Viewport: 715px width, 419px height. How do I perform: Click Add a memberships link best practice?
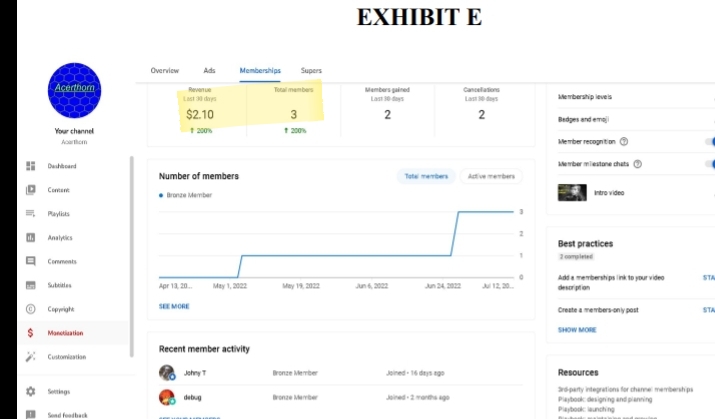[611, 282]
